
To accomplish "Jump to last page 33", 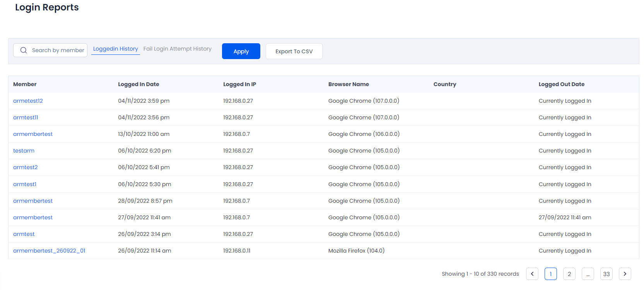I will click(x=606, y=274).
